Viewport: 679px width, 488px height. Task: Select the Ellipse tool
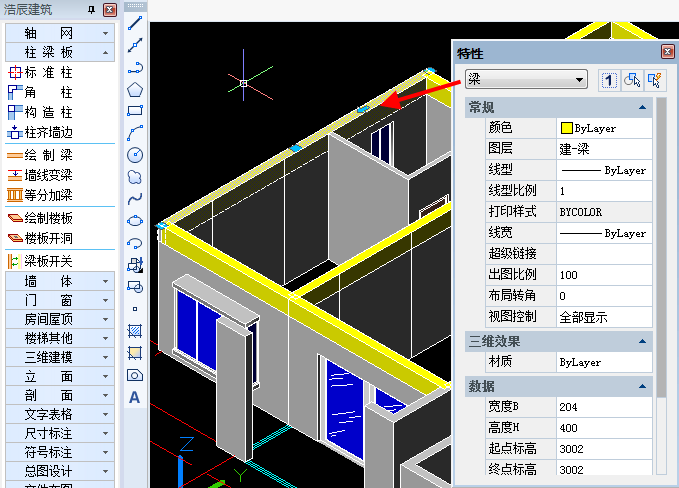coord(135,221)
